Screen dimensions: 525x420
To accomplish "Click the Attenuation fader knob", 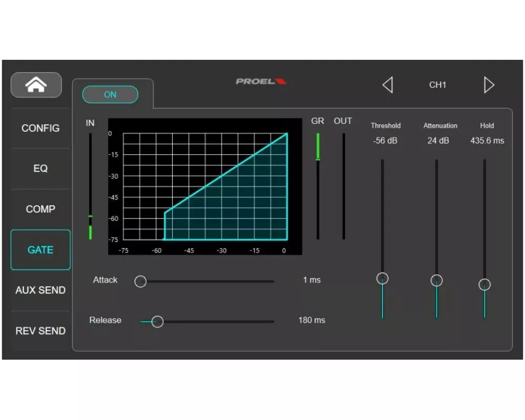I will pos(437,280).
